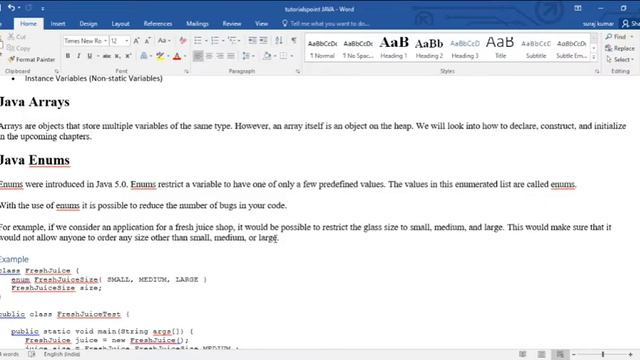Screen dimensions: 640x360
Task: Toggle Italic formatting
Action: point(78,56)
